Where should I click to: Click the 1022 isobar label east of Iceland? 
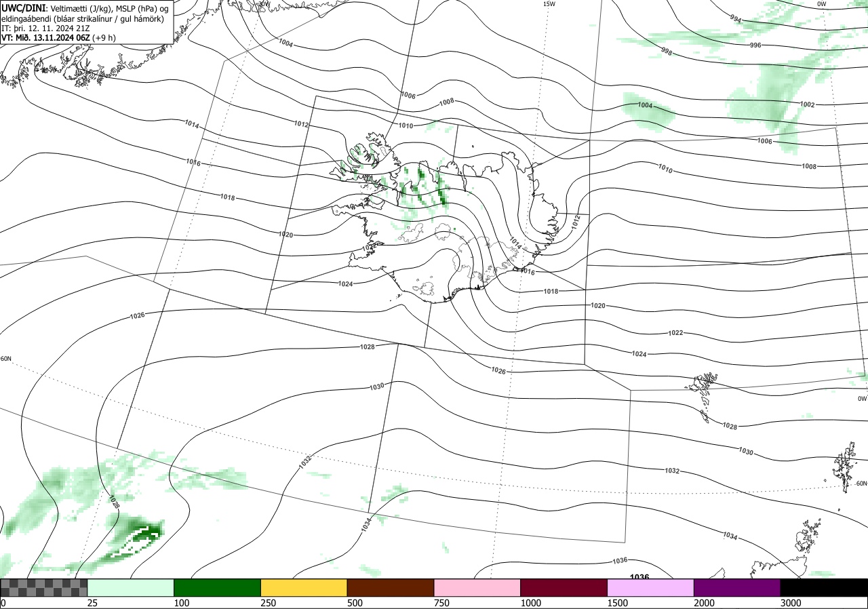point(675,333)
